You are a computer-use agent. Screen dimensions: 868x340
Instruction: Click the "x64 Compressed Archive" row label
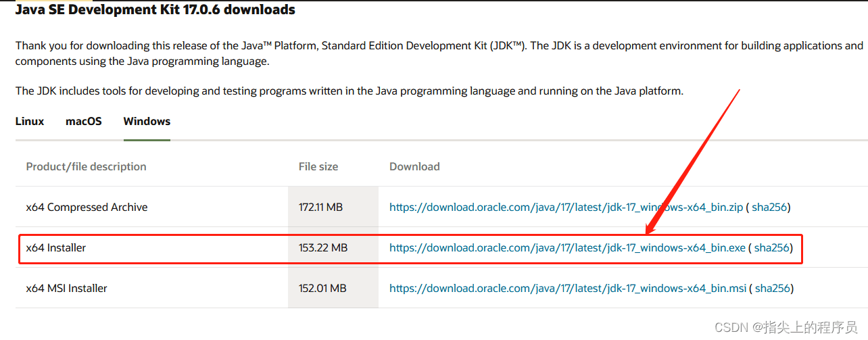coord(87,208)
